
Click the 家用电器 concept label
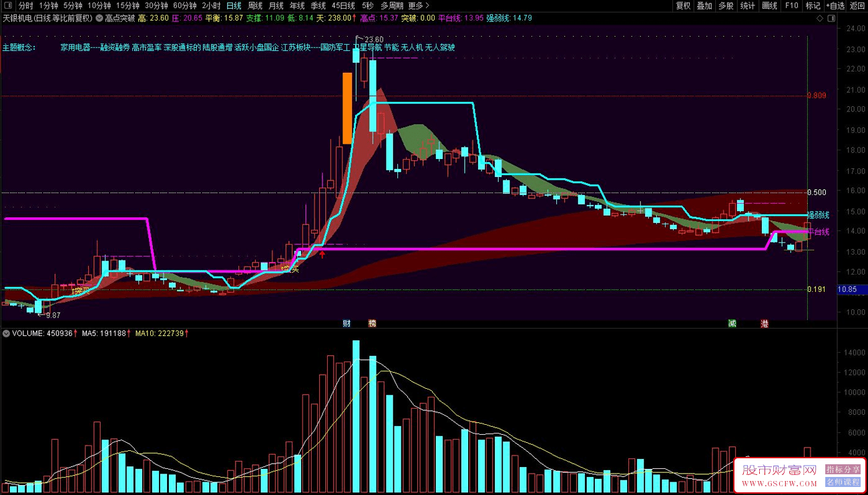tap(75, 47)
